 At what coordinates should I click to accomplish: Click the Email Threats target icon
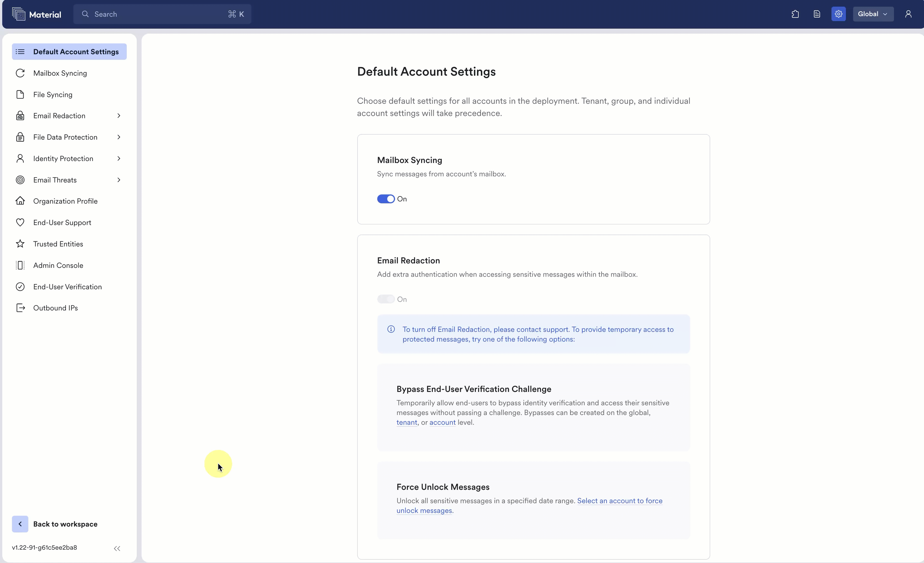point(20,180)
